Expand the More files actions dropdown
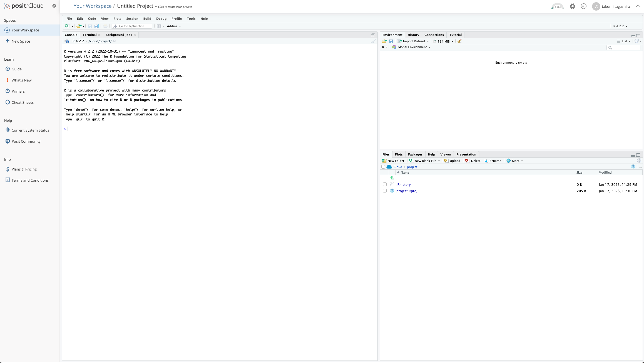This screenshot has height=363, width=644. (515, 161)
